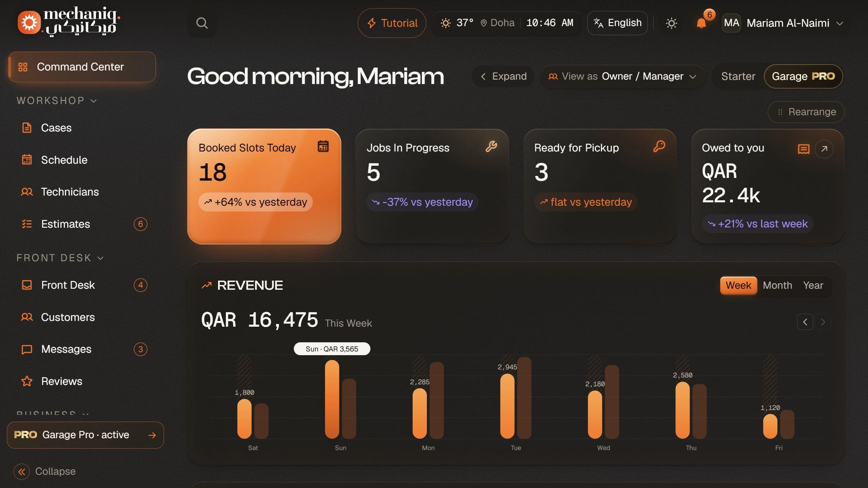The width and height of the screenshot is (868, 488).
Task: Click the Sunday revenue bar
Action: (x=332, y=399)
